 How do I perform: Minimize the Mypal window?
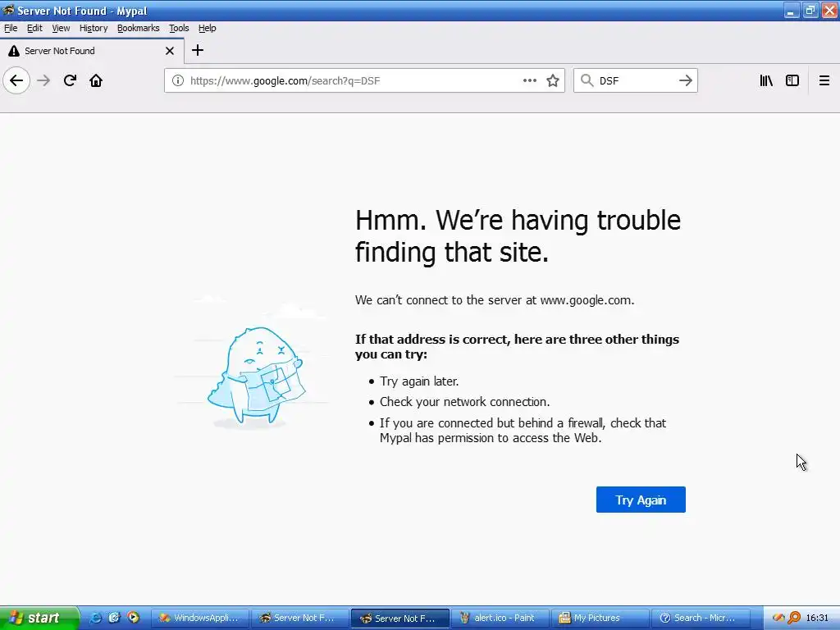pyautogui.click(x=792, y=11)
